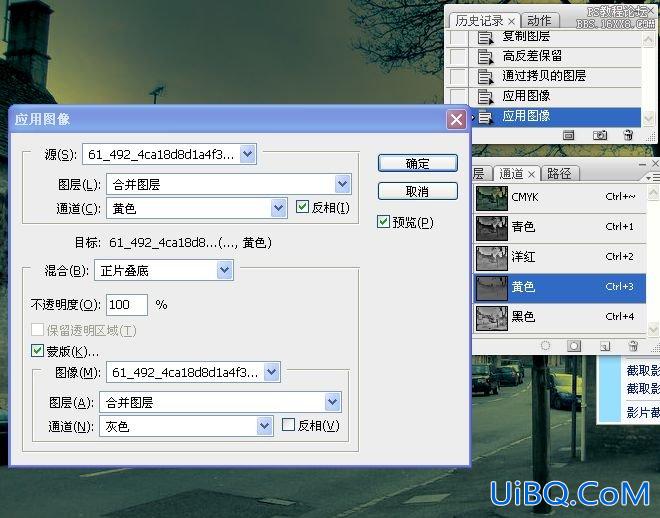Select the 通过拷贝的图层 history state
660x518 pixels.
[555, 76]
